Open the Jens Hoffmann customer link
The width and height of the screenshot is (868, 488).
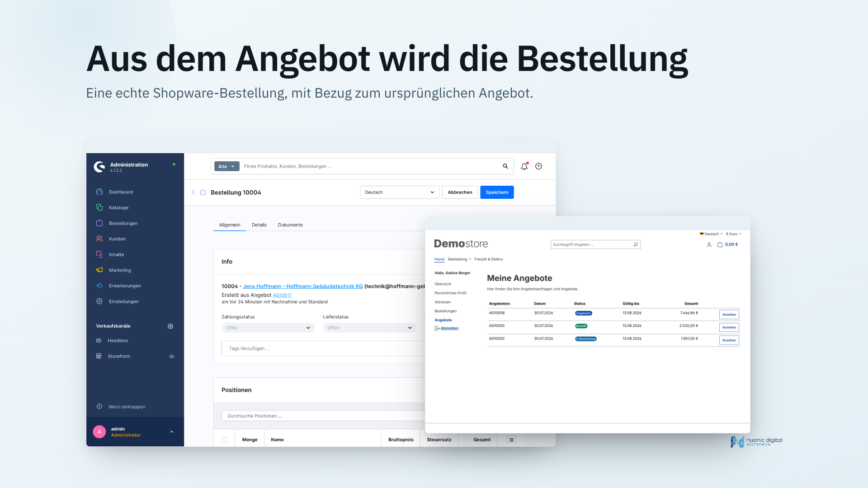coord(303,286)
